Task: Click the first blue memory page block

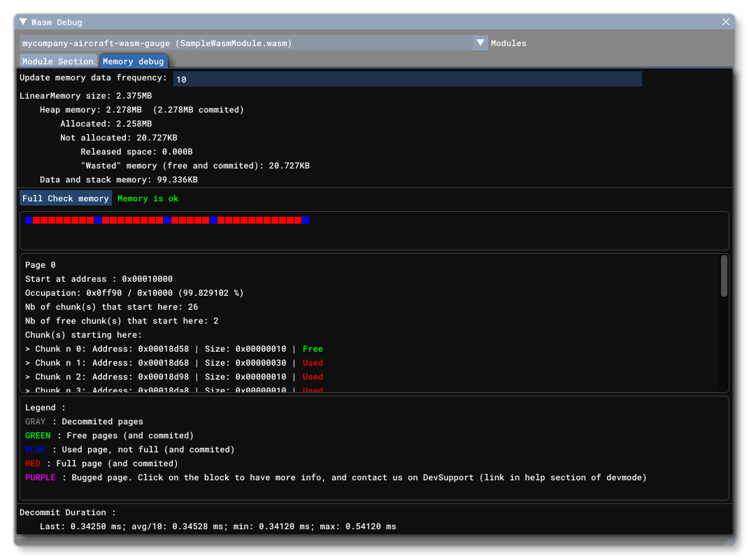Action: pyautogui.click(x=28, y=220)
